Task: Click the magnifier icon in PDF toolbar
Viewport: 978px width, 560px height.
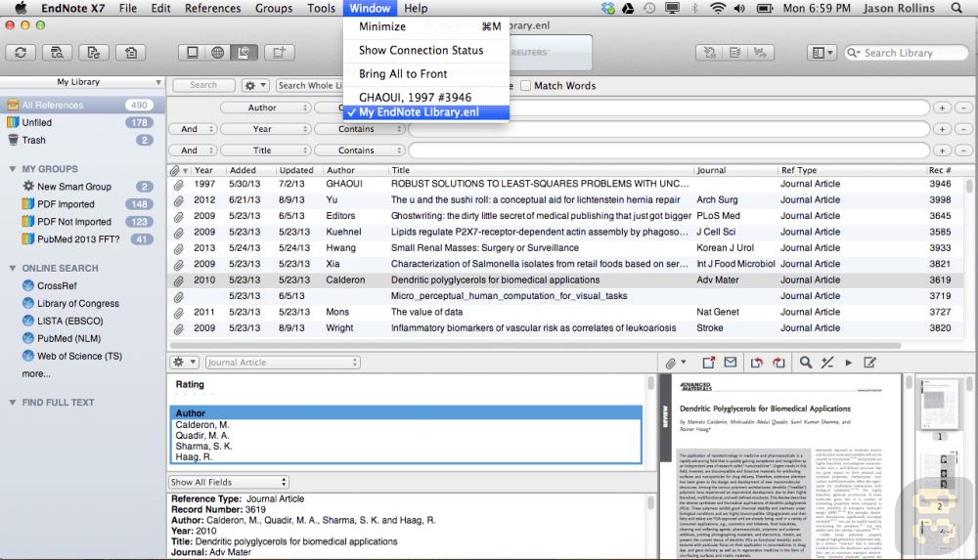Action: (x=806, y=363)
